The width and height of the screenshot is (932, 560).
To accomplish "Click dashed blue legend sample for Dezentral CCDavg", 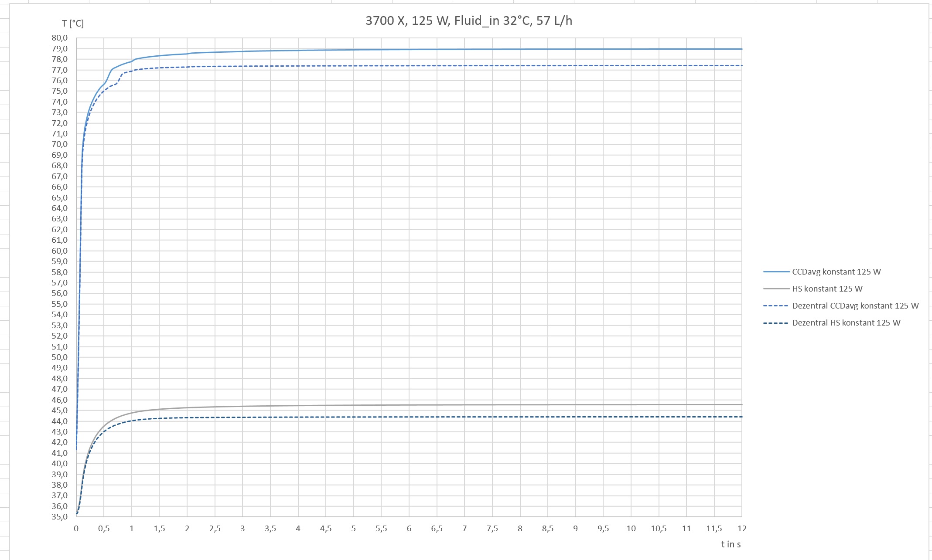I will (x=776, y=306).
